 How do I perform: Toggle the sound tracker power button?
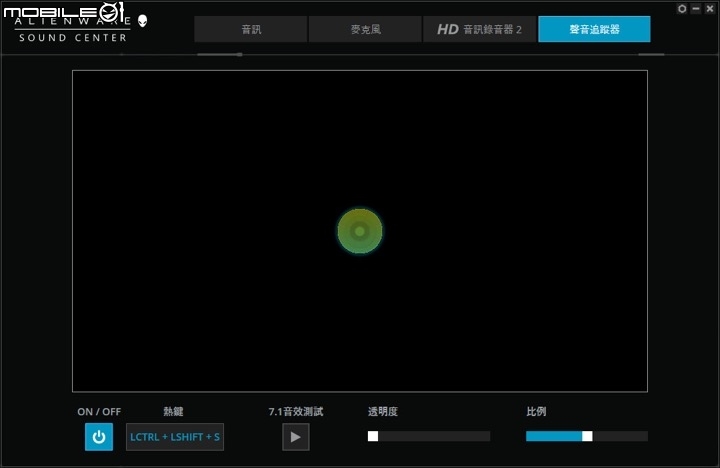[x=99, y=437]
